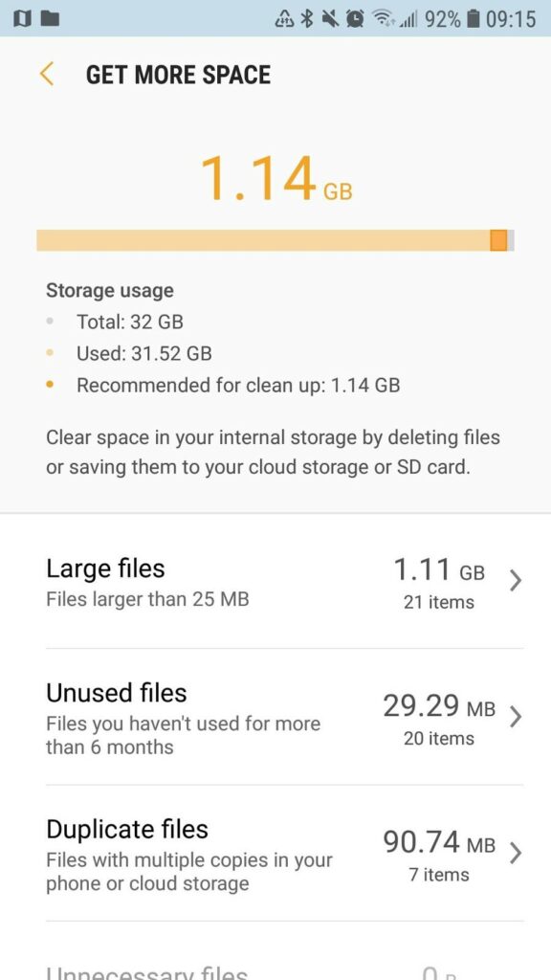
Task: Tap the map icon in status bar
Action: click(22, 19)
